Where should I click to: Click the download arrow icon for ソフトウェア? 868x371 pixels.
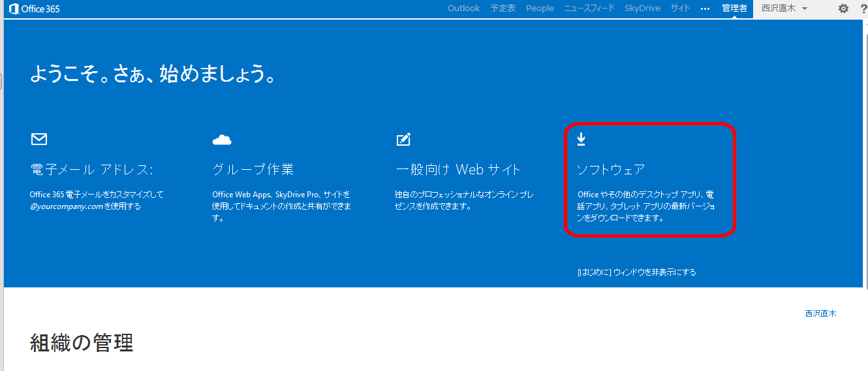581,139
